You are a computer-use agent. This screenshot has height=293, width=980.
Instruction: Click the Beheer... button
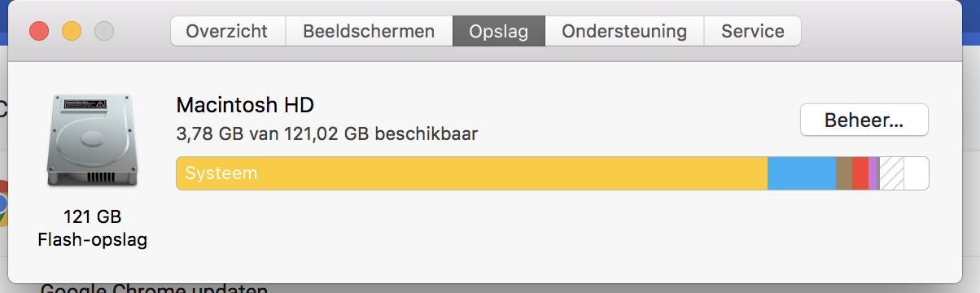tap(864, 120)
